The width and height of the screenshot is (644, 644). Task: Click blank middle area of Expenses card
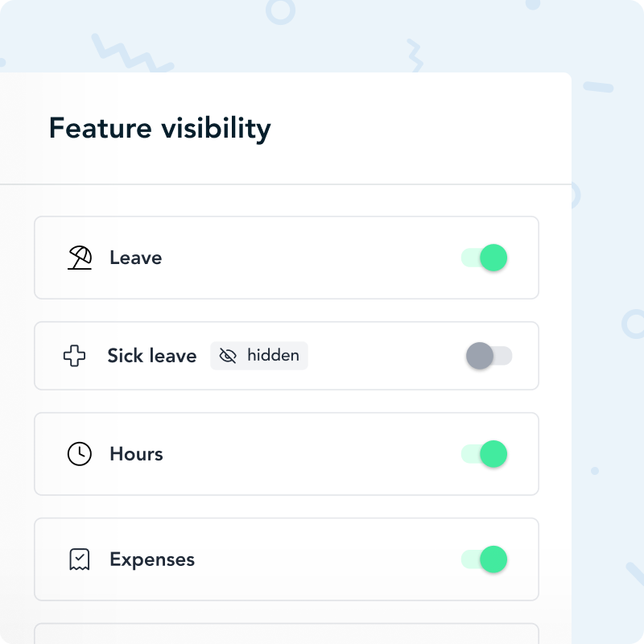coord(322,559)
